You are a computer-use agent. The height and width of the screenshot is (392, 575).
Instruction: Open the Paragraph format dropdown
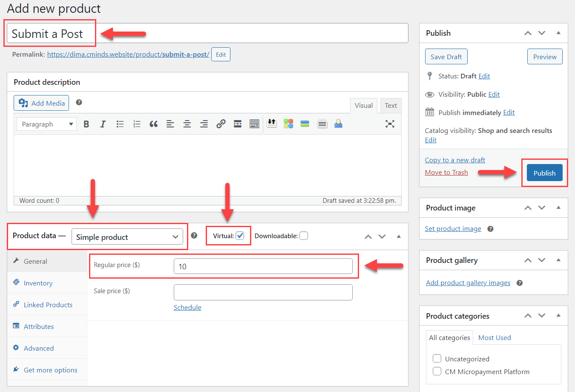[x=46, y=124]
